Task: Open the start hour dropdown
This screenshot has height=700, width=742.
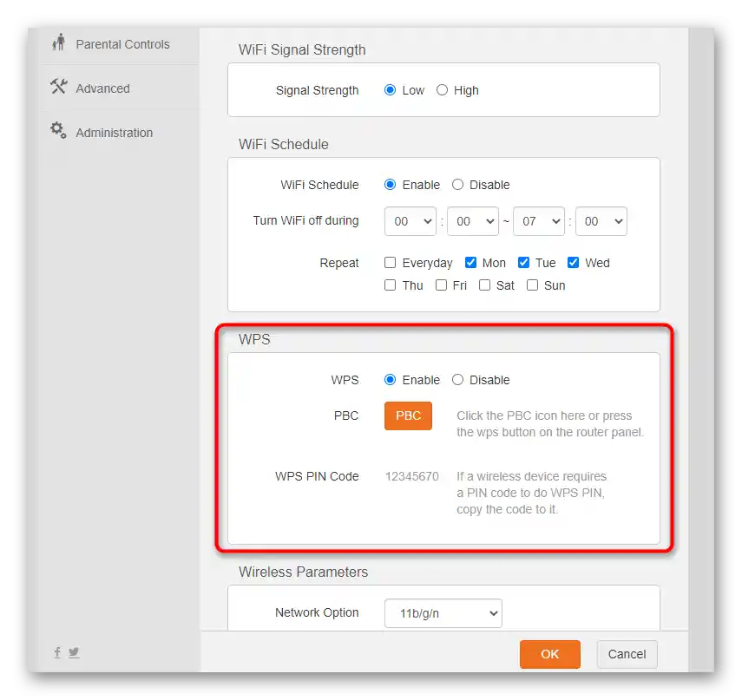Action: [x=410, y=221]
